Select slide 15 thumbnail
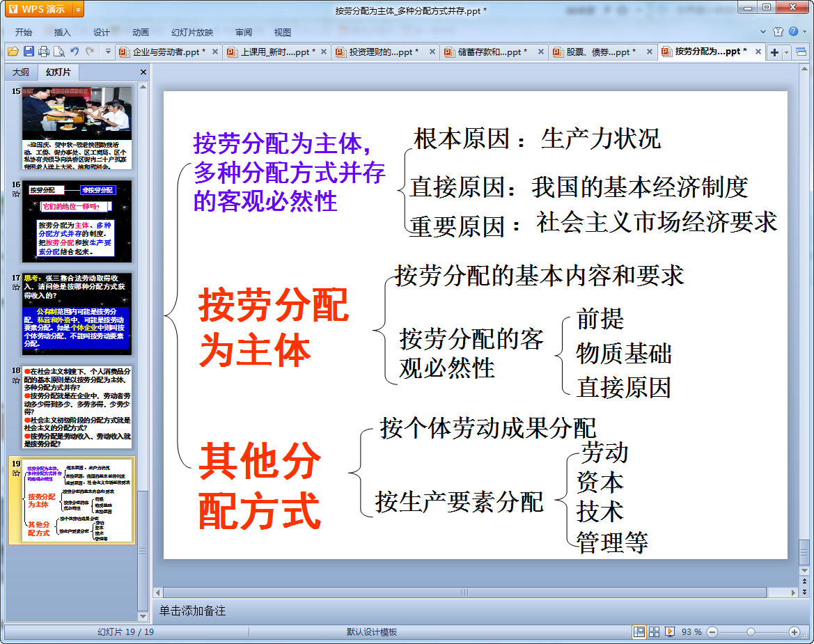 click(x=77, y=128)
